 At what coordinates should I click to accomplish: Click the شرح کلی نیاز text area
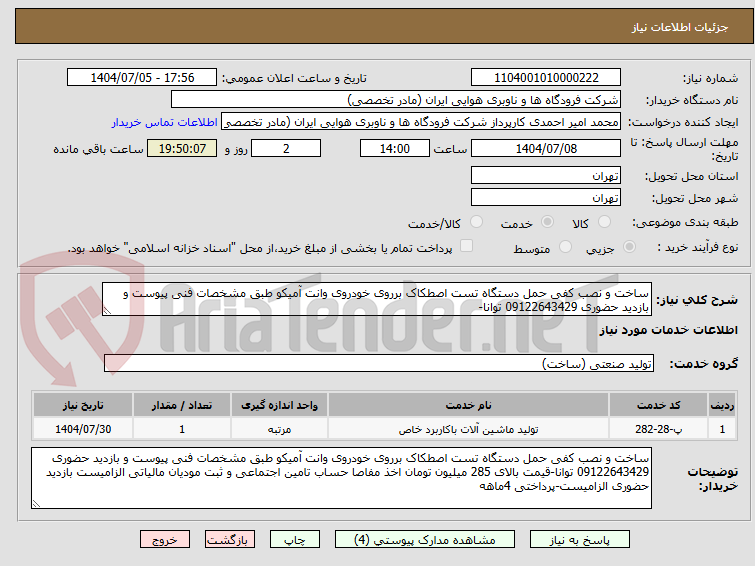pos(377,300)
